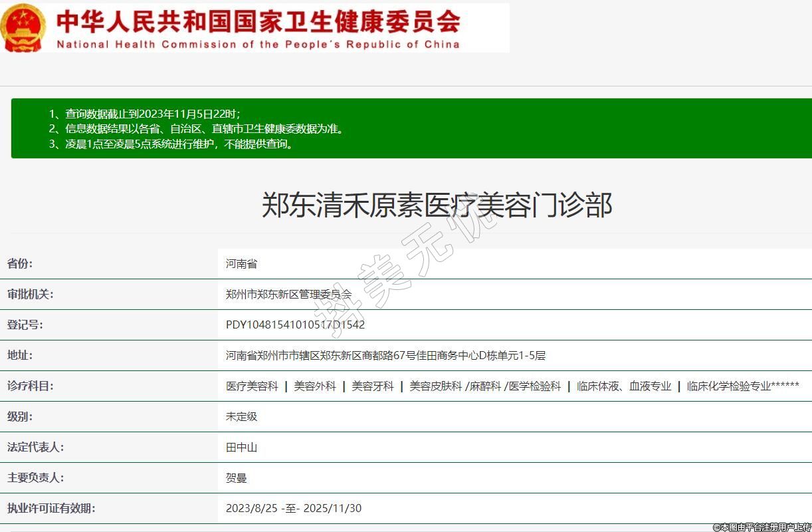Screen dimensions: 812x532
Task: Click 医疗美容科 in the 诊疗科目 row
Action: [x=252, y=386]
